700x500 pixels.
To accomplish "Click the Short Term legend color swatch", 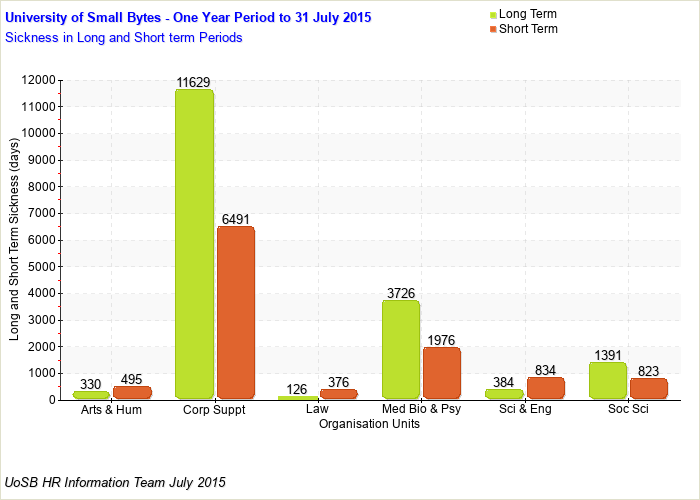I will point(493,29).
